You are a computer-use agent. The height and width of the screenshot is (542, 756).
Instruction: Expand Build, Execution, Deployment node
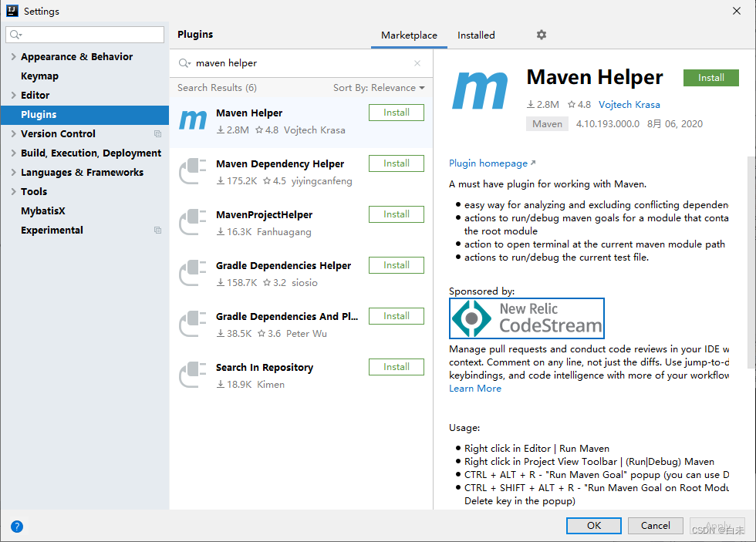click(x=14, y=153)
